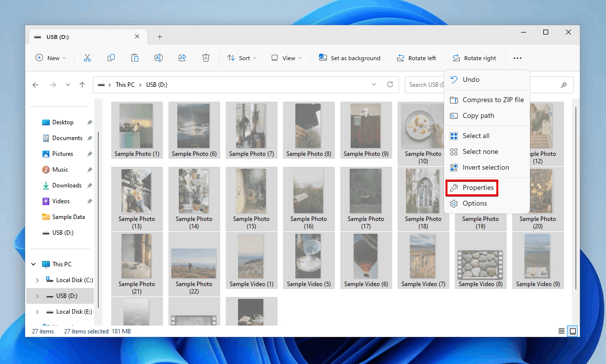This screenshot has height=364, width=606.
Task: Close the USB (D:) tab
Action: point(137,37)
